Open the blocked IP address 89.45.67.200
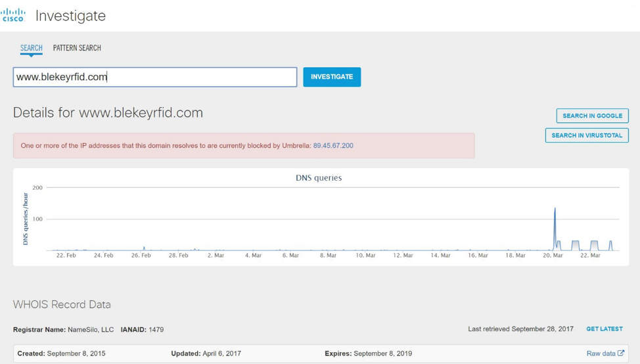 pyautogui.click(x=333, y=146)
